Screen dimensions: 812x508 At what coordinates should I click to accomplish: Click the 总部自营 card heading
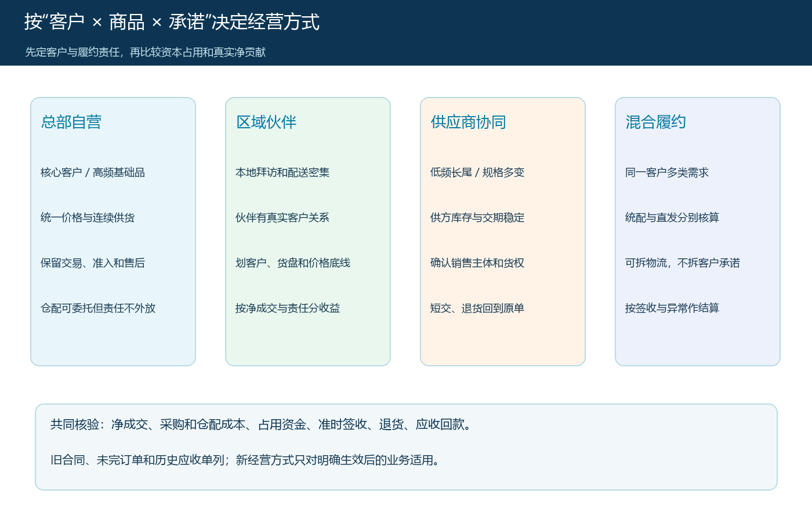point(71,122)
